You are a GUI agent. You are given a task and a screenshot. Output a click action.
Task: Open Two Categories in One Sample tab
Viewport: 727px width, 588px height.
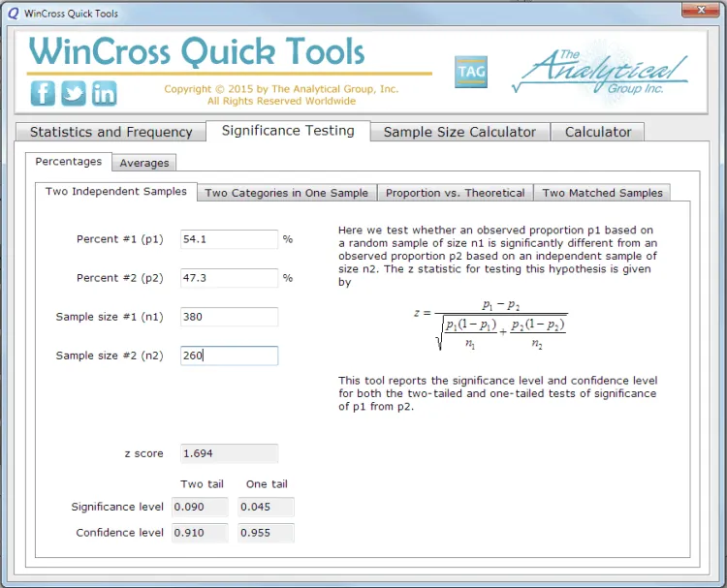(x=287, y=193)
